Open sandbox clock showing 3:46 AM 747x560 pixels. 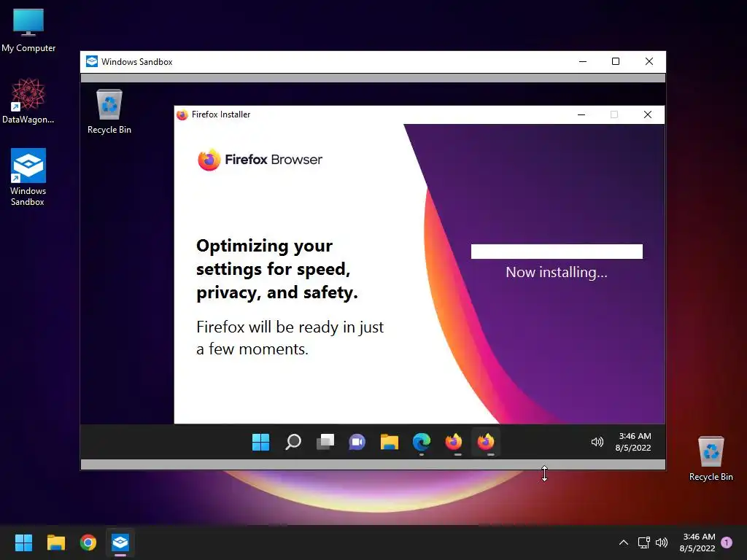coord(634,442)
